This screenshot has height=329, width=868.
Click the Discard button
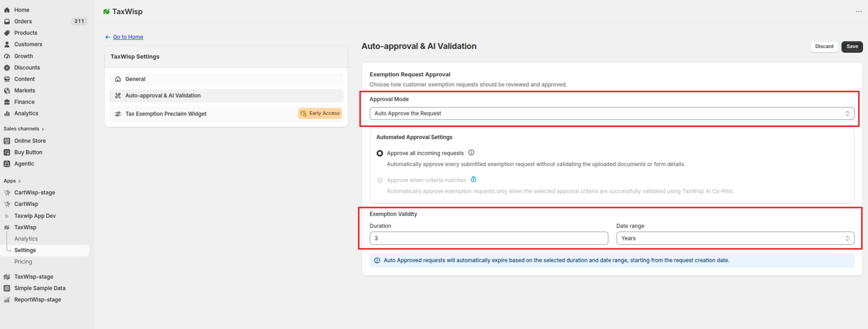(x=824, y=47)
